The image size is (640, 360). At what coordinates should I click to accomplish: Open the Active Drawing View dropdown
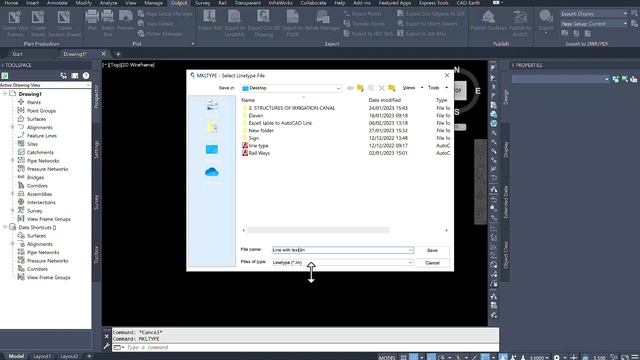45,85
